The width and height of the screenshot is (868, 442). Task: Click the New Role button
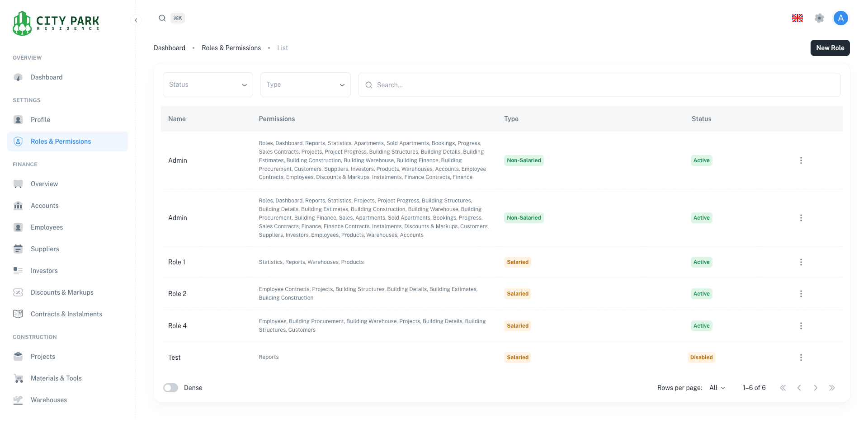pyautogui.click(x=830, y=48)
